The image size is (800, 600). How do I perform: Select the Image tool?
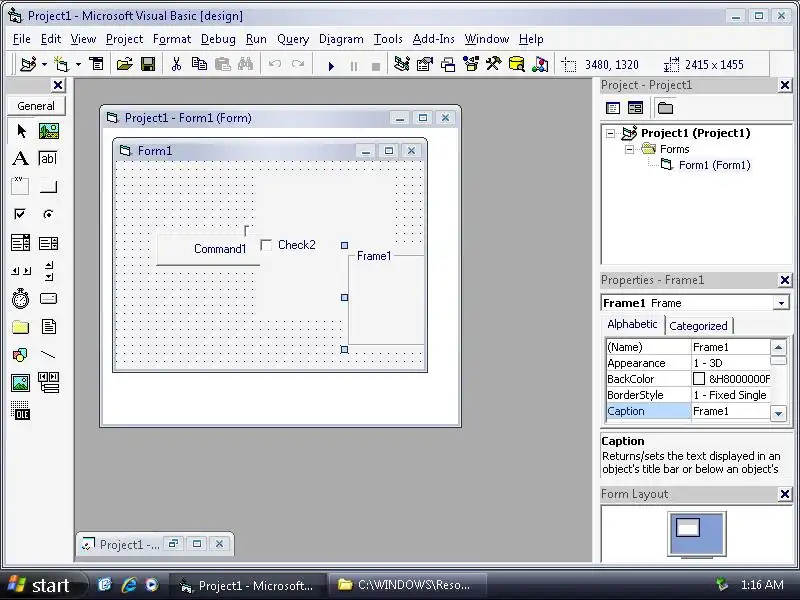click(21, 383)
